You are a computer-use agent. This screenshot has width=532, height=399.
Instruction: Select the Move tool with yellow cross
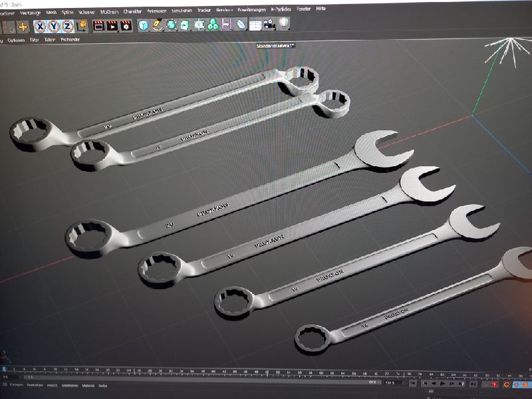click(x=23, y=27)
